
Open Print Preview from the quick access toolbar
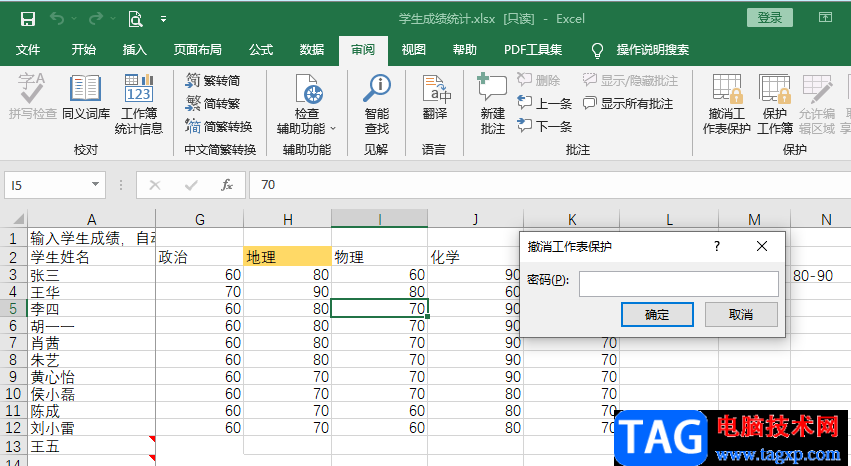tap(135, 19)
